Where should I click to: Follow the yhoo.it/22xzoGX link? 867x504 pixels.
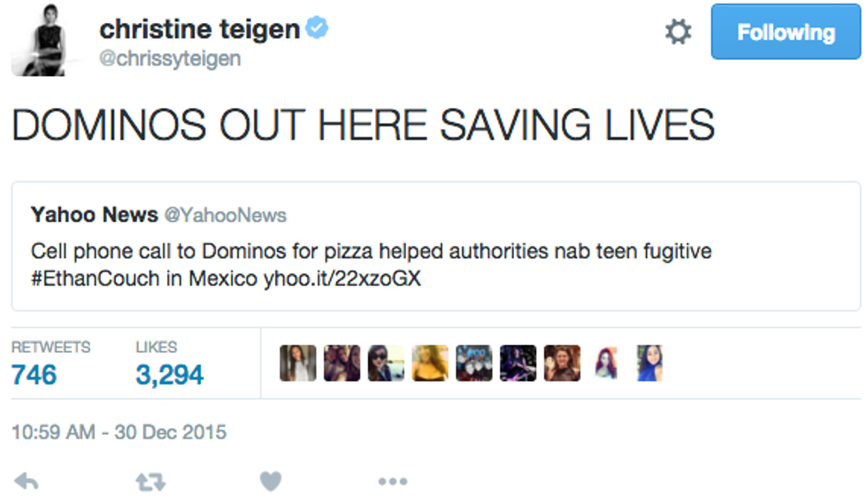point(342,279)
